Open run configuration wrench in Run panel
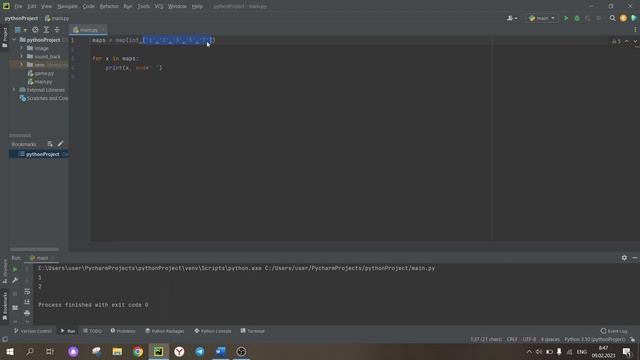Viewport: 640px width, 360px height. (x=15, y=280)
